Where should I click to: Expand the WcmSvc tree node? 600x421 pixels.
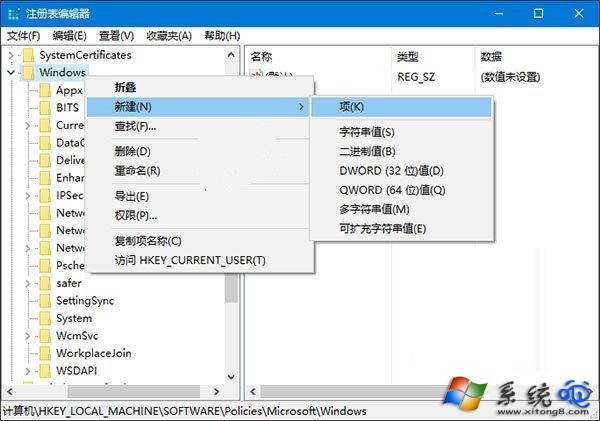click(x=28, y=336)
